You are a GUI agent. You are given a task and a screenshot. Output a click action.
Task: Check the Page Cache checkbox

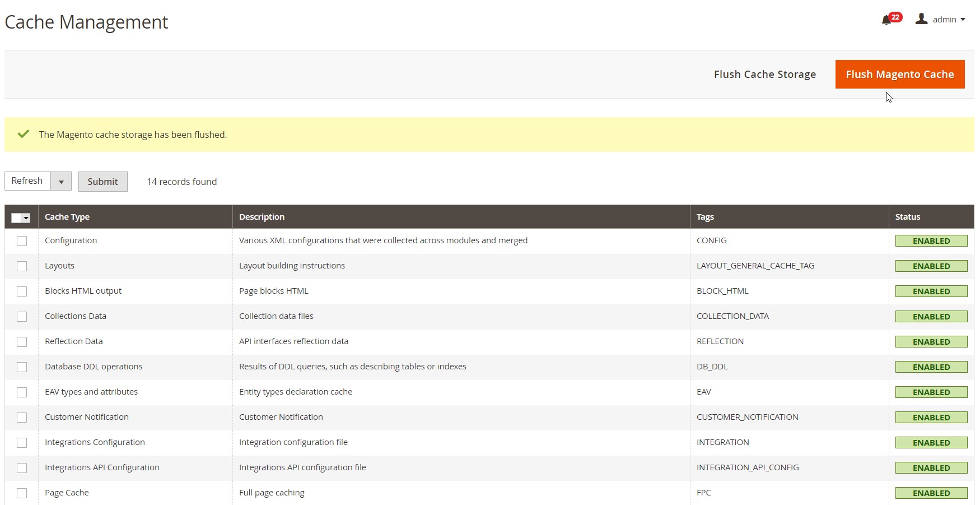click(22, 493)
